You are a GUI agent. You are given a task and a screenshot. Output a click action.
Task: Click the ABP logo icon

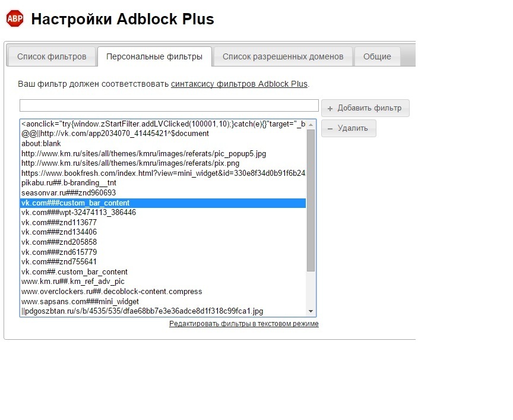click(15, 18)
